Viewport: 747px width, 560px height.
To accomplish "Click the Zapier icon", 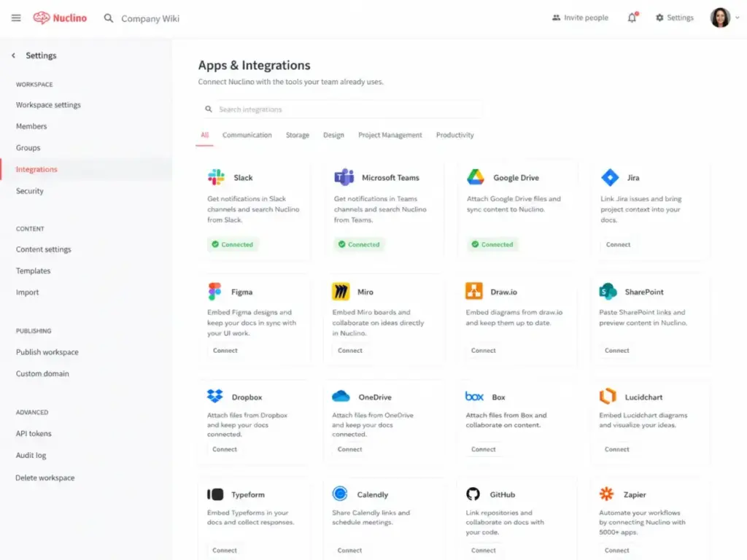I will pos(606,494).
